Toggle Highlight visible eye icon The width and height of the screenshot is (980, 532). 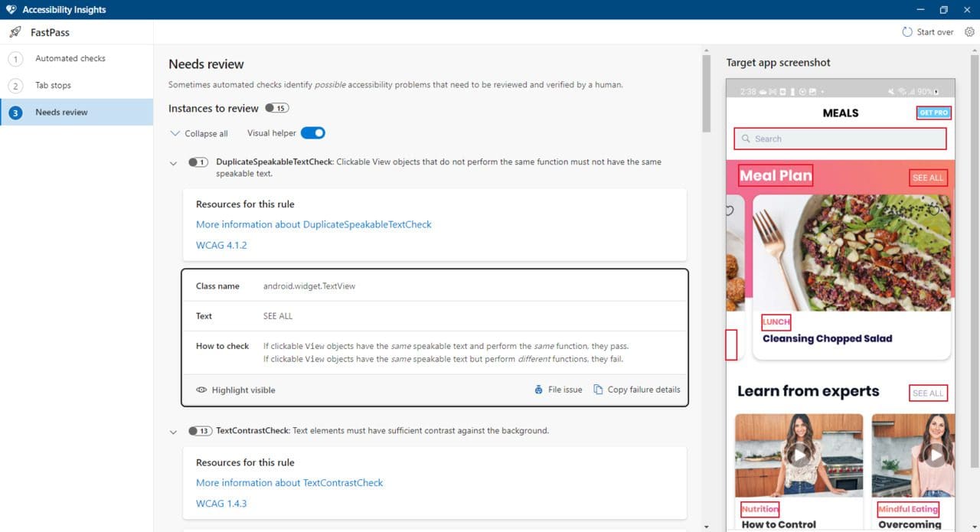[201, 390]
